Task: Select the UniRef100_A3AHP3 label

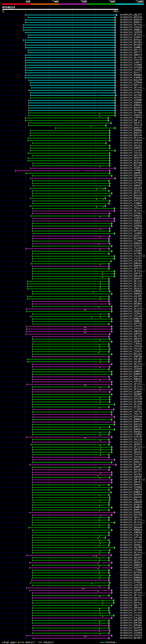Action: [x=131, y=77]
